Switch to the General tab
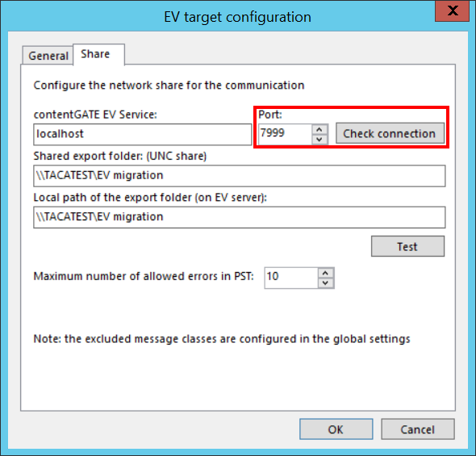Image resolution: width=476 pixels, height=456 pixels. click(48, 56)
